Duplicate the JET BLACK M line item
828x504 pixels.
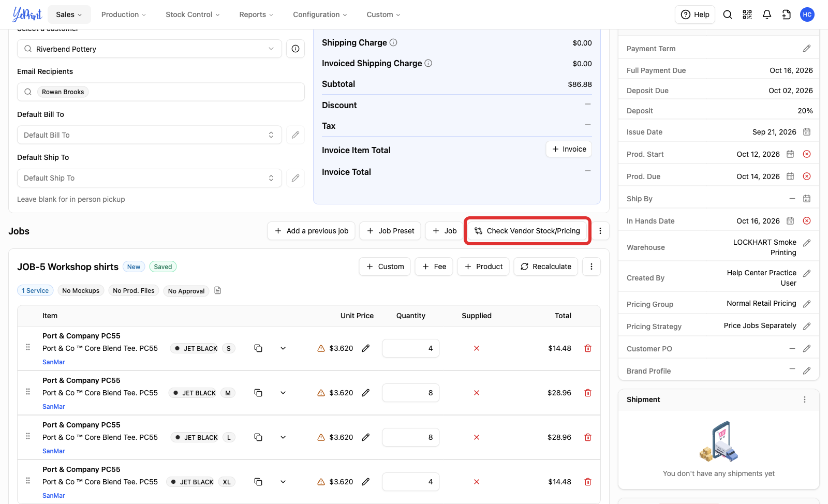click(258, 393)
